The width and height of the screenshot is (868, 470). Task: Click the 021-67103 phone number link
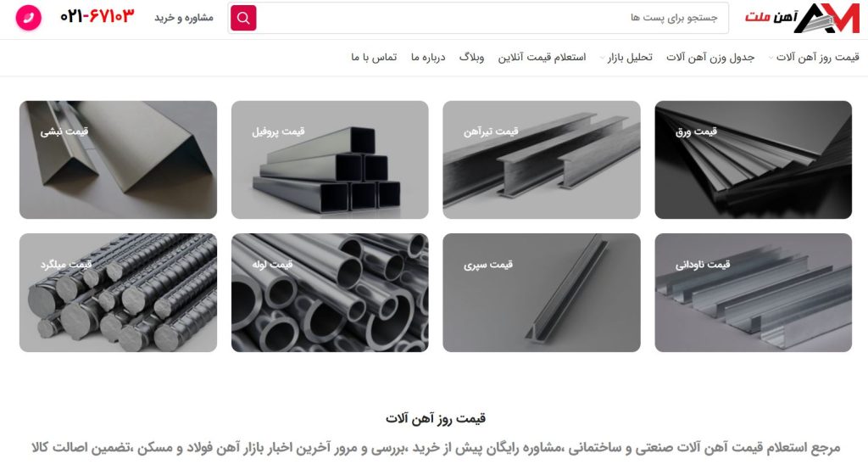point(97,17)
